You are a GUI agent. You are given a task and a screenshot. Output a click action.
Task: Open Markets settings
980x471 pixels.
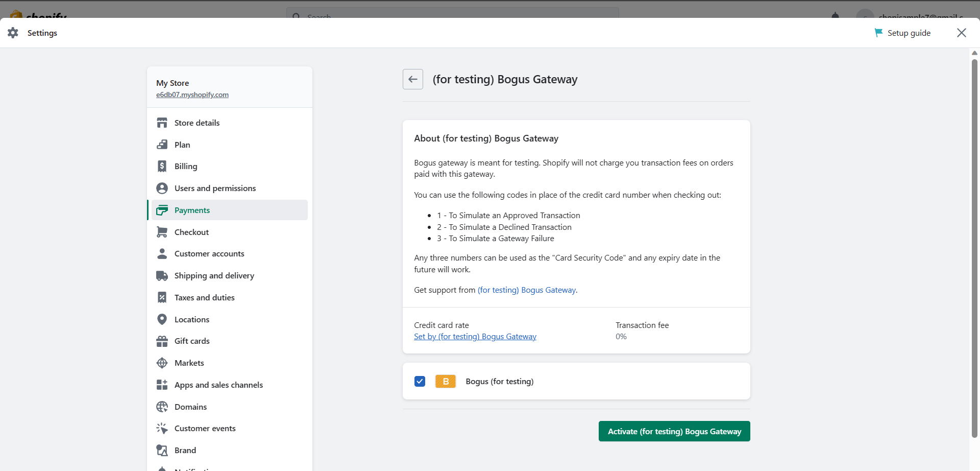coord(230,363)
